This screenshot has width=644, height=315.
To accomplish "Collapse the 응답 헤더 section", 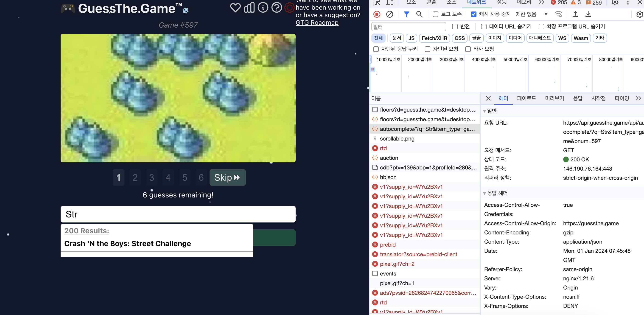I will click(484, 193).
